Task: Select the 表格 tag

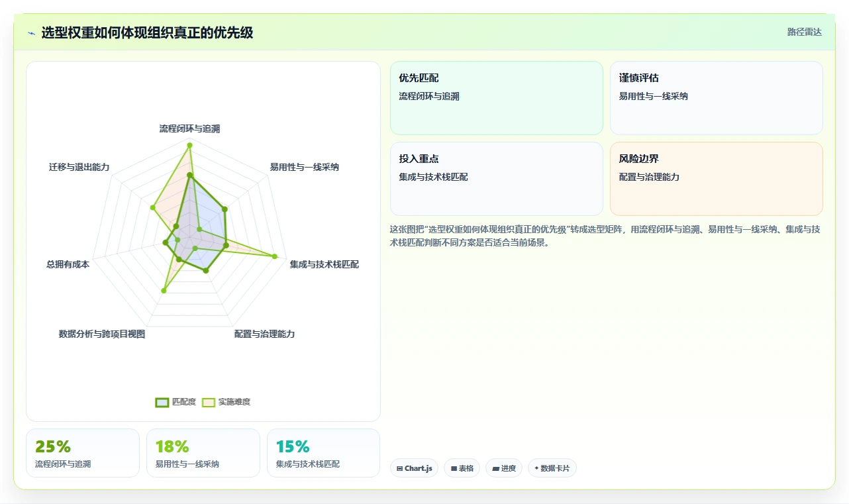Action: point(462,468)
